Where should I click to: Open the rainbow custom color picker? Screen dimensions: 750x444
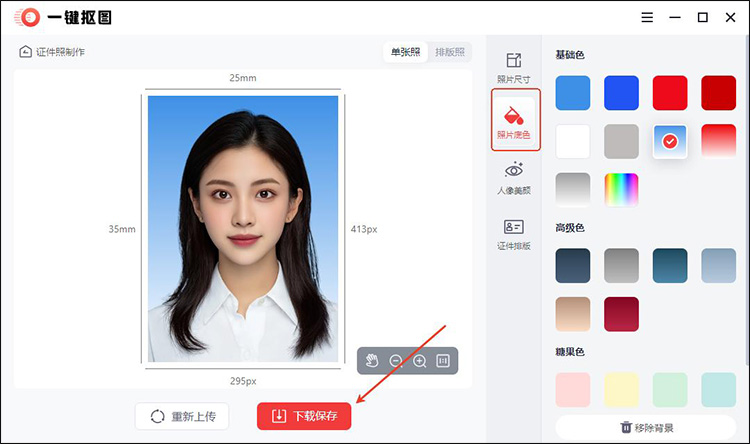tap(621, 190)
